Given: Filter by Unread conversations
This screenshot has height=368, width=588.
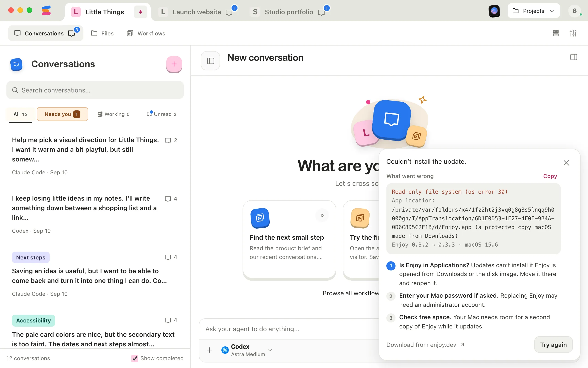Looking at the screenshot, I should (162, 114).
